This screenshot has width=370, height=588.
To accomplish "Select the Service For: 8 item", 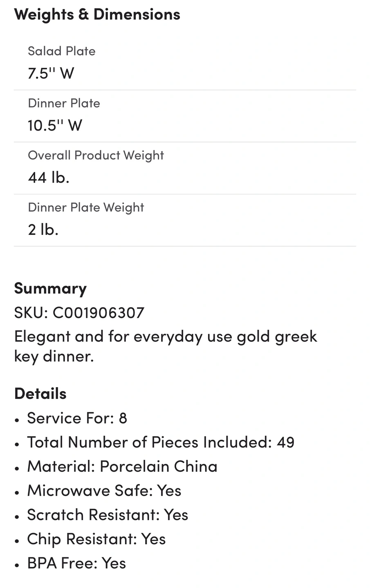I will pyautogui.click(x=77, y=418).
